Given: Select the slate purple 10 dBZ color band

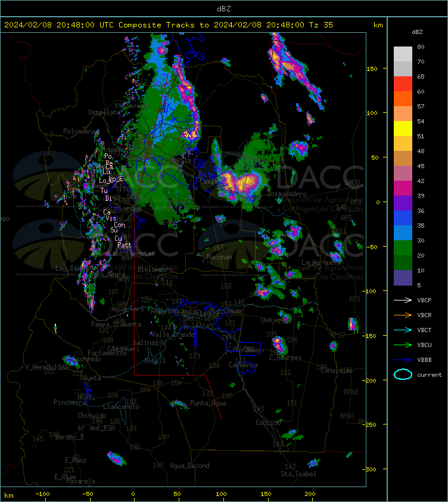Looking at the screenshot, I should (x=403, y=278).
